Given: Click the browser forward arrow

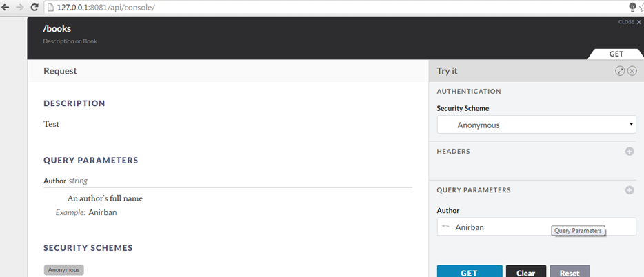Looking at the screenshot, I should (x=19, y=8).
